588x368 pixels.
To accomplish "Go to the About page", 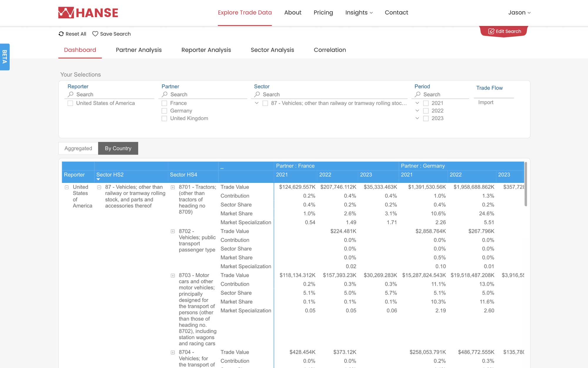I will [x=293, y=13].
